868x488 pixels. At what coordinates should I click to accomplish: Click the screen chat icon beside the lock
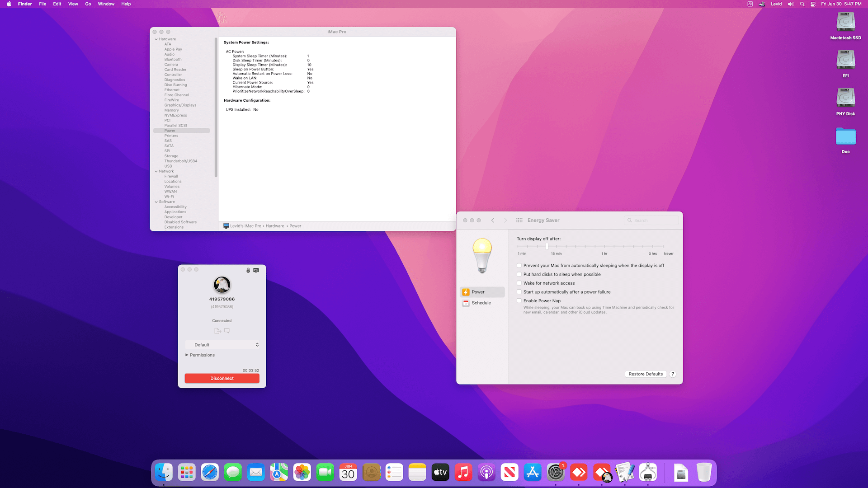(256, 270)
